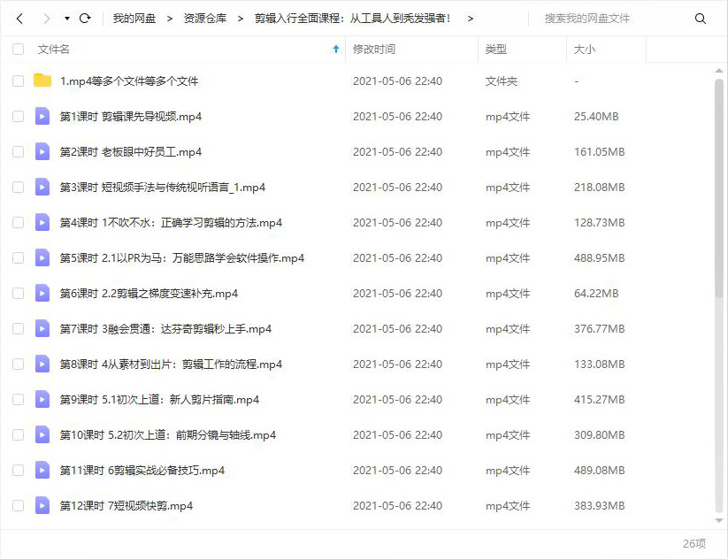Check the box for 第5课时 row
The height and width of the screenshot is (560, 728).
[x=18, y=258]
